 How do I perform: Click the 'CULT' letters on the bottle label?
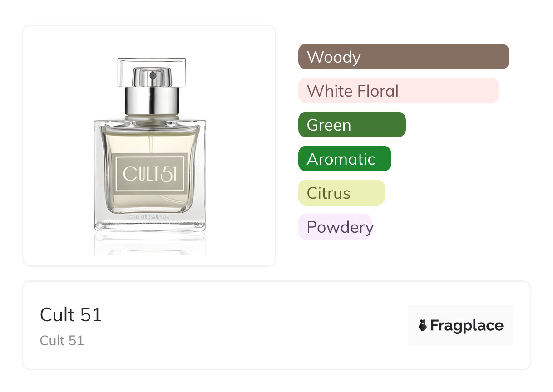138,174
